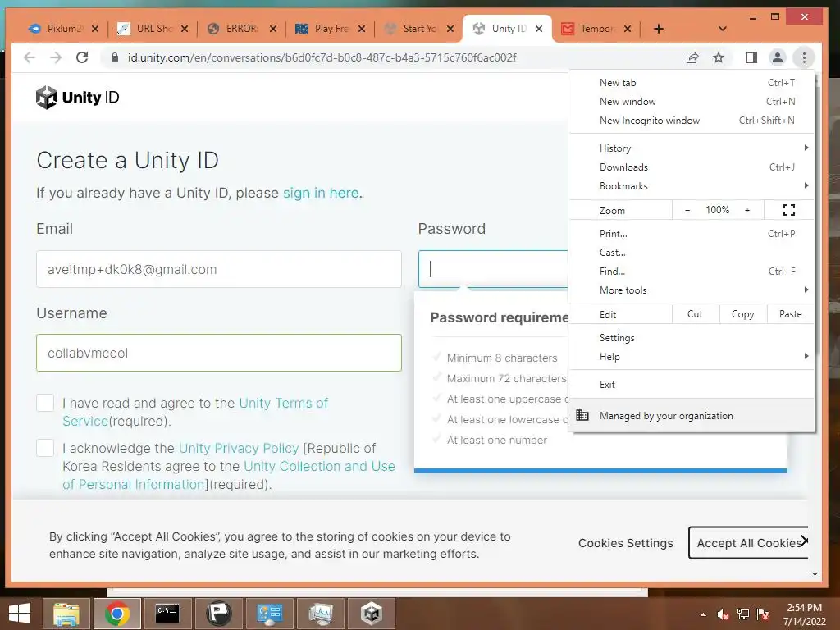
Task: Switch to the Start Yo tab
Action: (419, 29)
